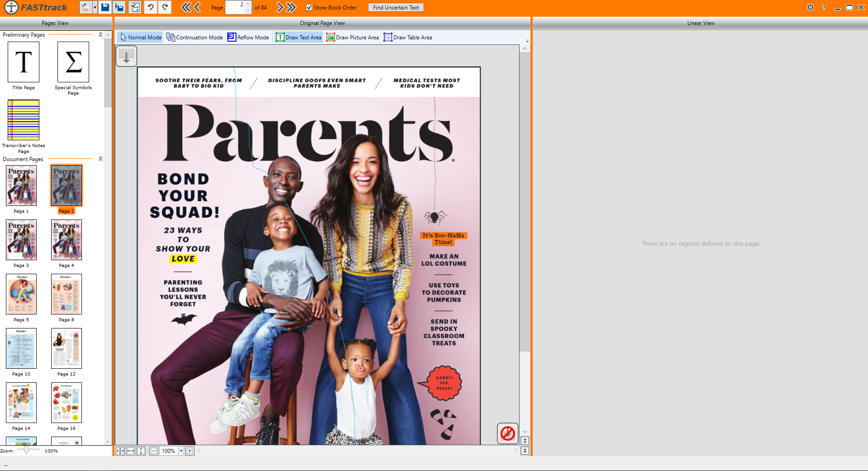868x471 pixels.
Task: Click the horizontal scroll left arrow
Action: [x=200, y=451]
